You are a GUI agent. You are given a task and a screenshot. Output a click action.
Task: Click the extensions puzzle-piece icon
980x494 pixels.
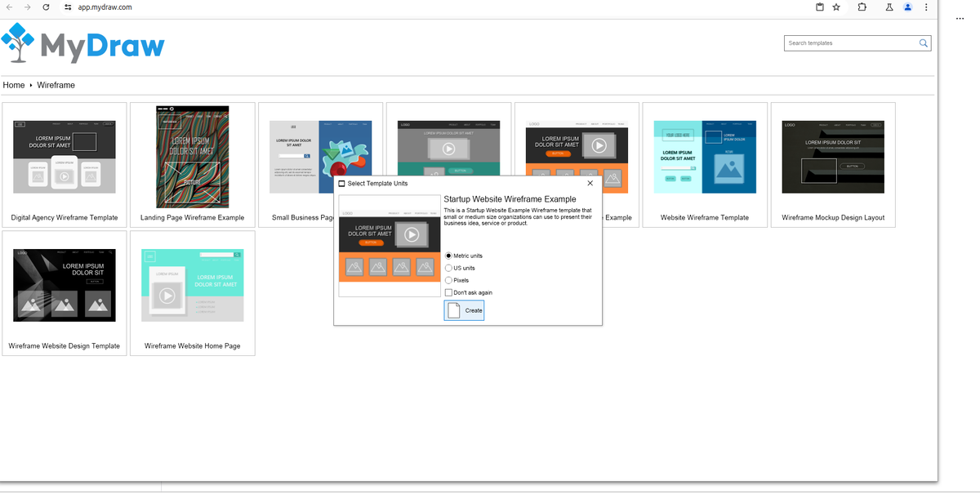tap(862, 7)
